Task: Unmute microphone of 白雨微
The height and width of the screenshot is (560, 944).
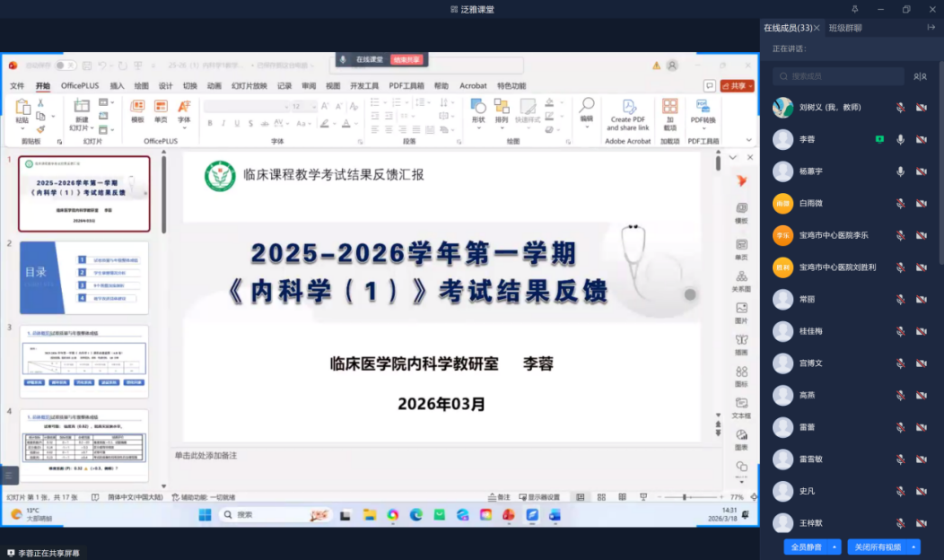Action: [x=900, y=204]
